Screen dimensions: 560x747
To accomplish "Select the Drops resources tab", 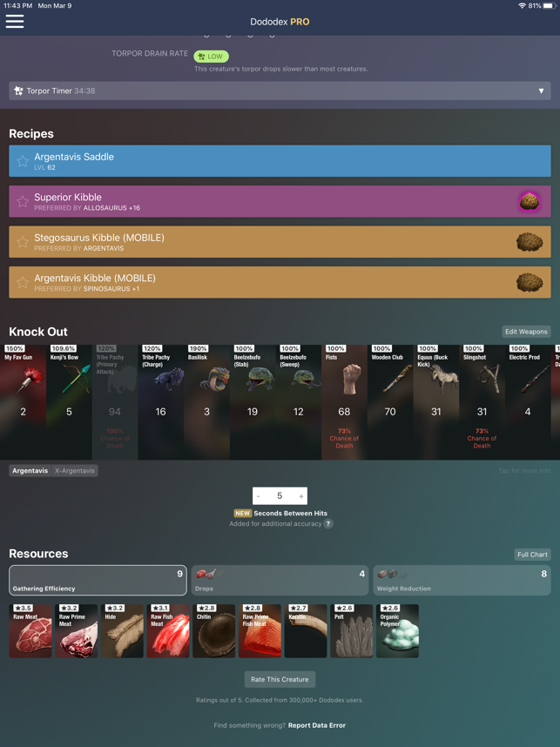I will (280, 580).
